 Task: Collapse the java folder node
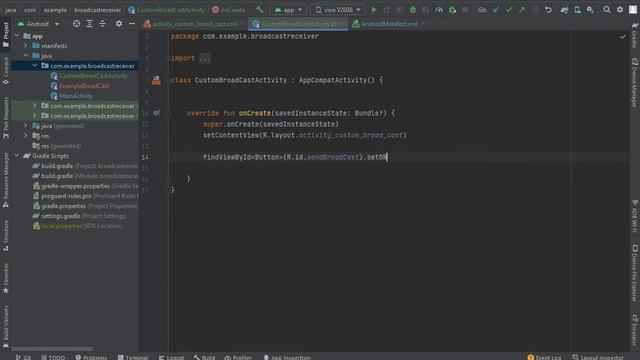click(26, 56)
